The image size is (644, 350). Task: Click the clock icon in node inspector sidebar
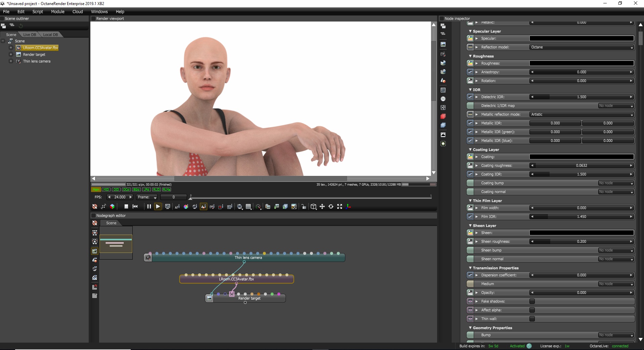(x=443, y=99)
